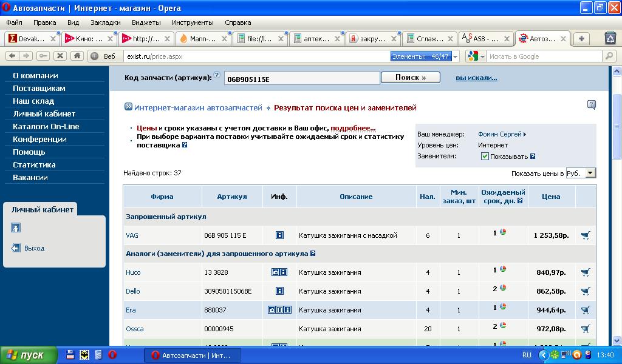Viewport: 622px width, 364px height.
Task: Open info icon for Dello part
Action: click(279, 291)
